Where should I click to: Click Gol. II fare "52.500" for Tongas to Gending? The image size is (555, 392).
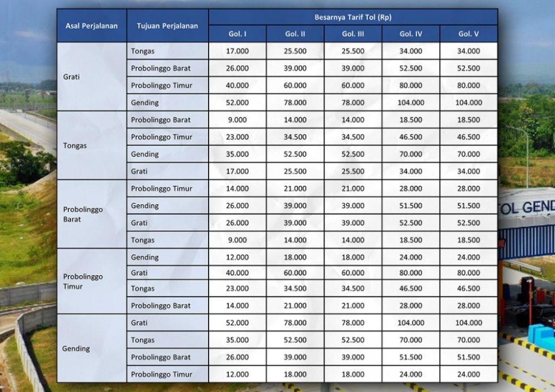[295, 154]
